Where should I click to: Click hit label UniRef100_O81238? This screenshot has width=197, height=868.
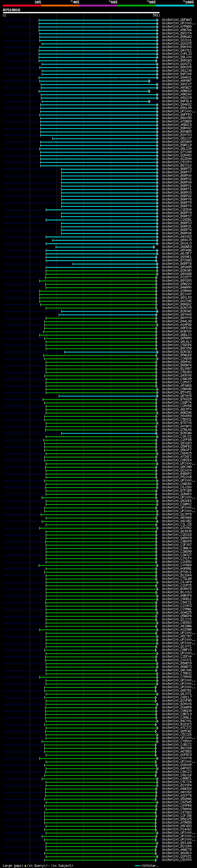[x=177, y=71]
